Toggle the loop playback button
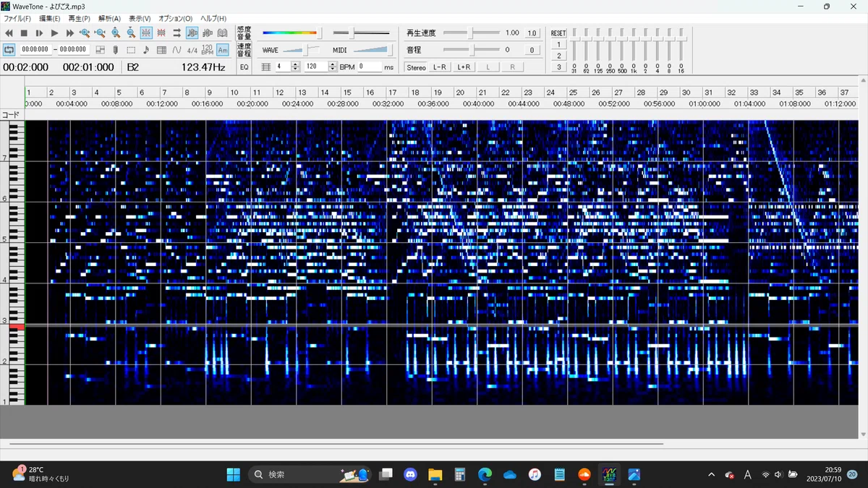The height and width of the screenshot is (488, 868). (9, 50)
